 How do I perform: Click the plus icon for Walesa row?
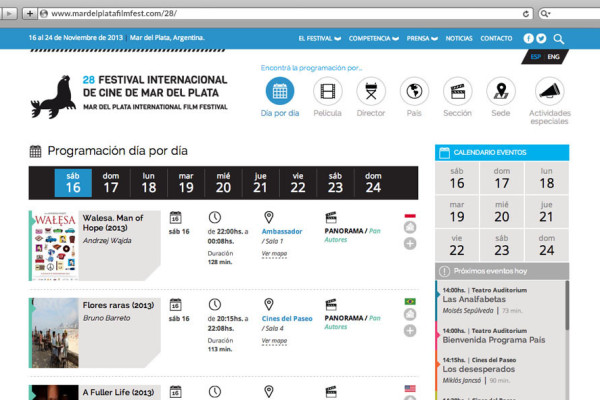(x=410, y=243)
